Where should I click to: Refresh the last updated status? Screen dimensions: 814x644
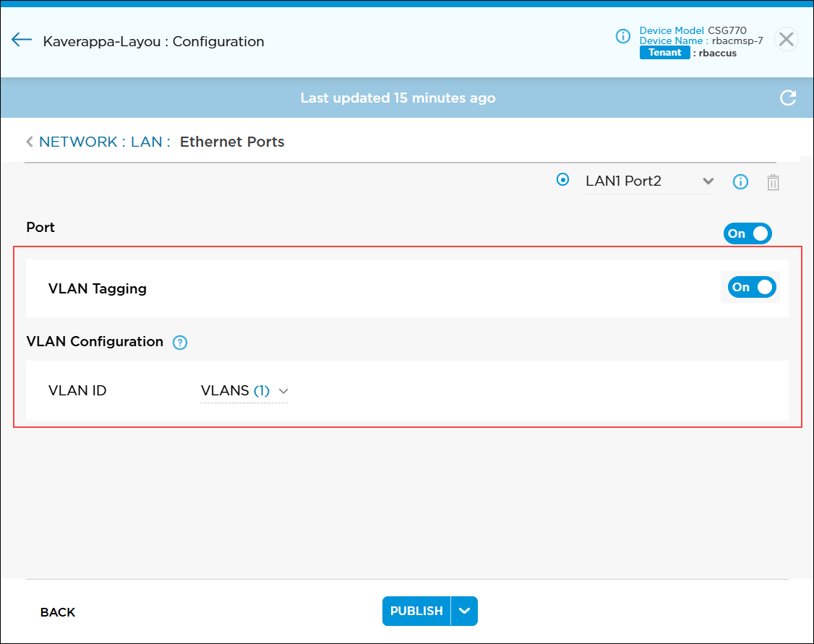(x=788, y=98)
